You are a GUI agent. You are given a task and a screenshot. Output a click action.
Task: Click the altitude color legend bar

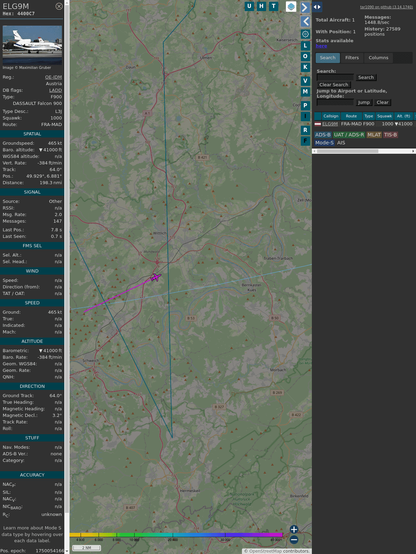coord(177,535)
